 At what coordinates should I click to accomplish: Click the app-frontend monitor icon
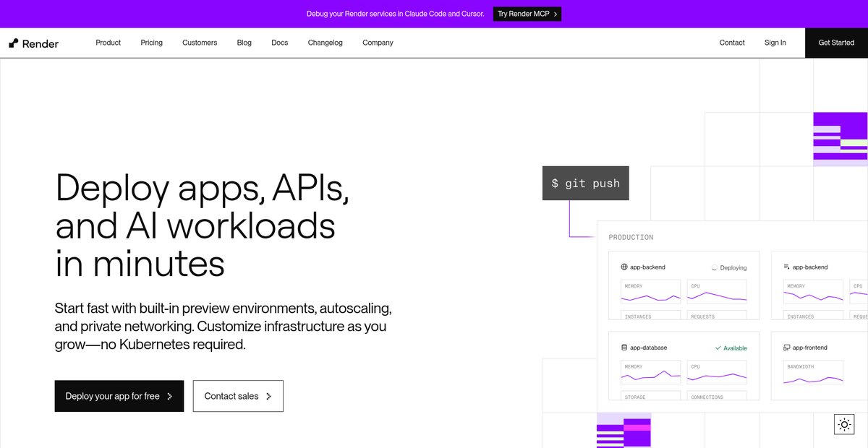pos(786,348)
